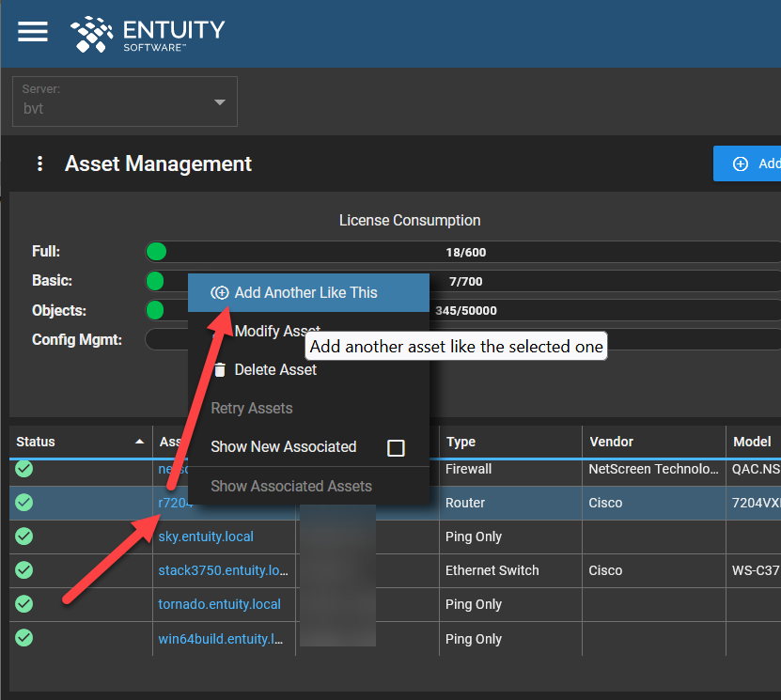This screenshot has height=700, width=781.
Task: Click the green status check for tornado.entuity.local
Action: [23, 604]
